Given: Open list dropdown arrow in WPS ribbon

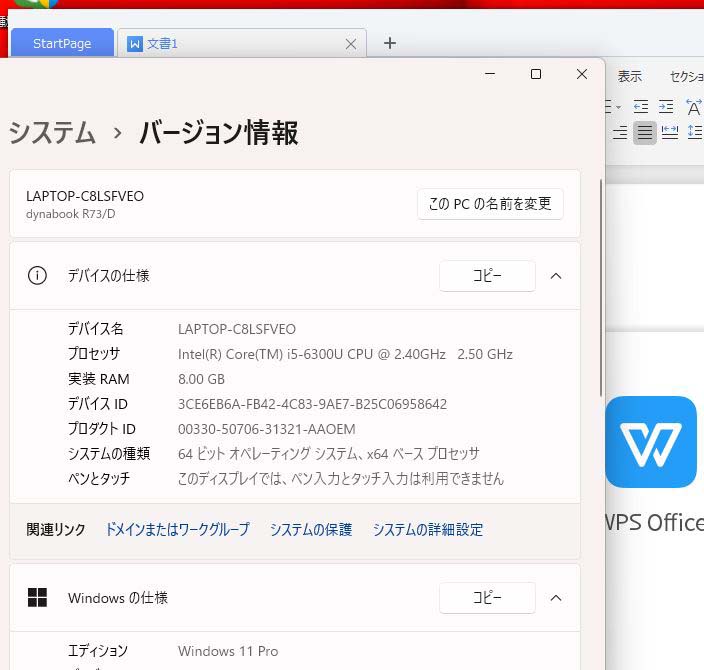Looking at the screenshot, I should point(619,107).
